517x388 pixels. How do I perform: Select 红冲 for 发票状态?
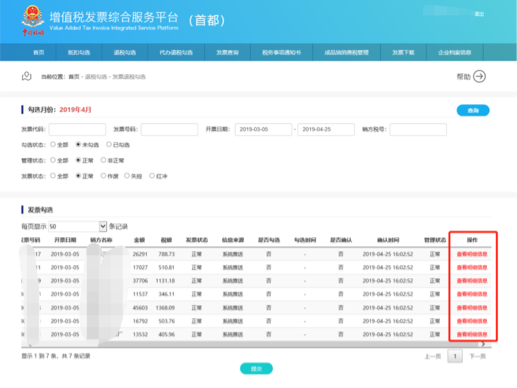pyautogui.click(x=152, y=176)
